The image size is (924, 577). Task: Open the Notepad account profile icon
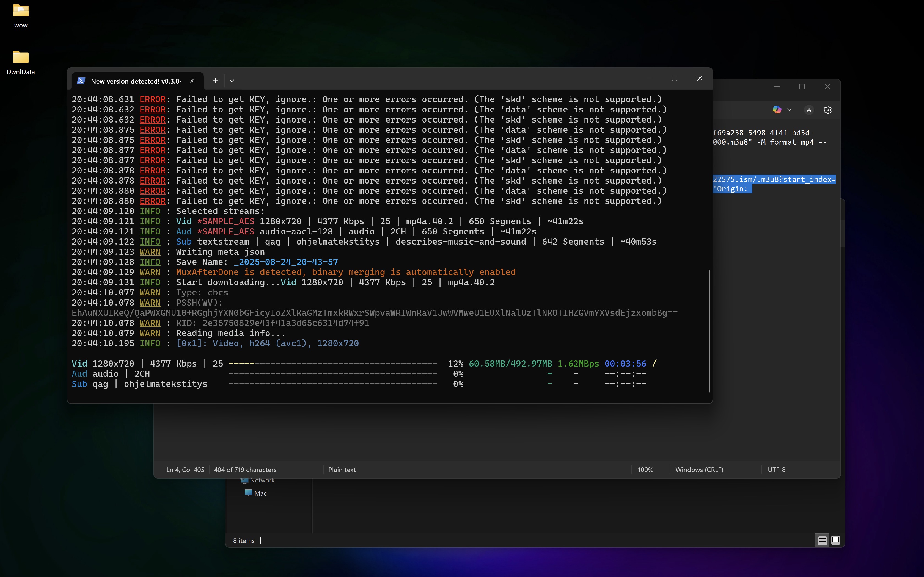(809, 110)
